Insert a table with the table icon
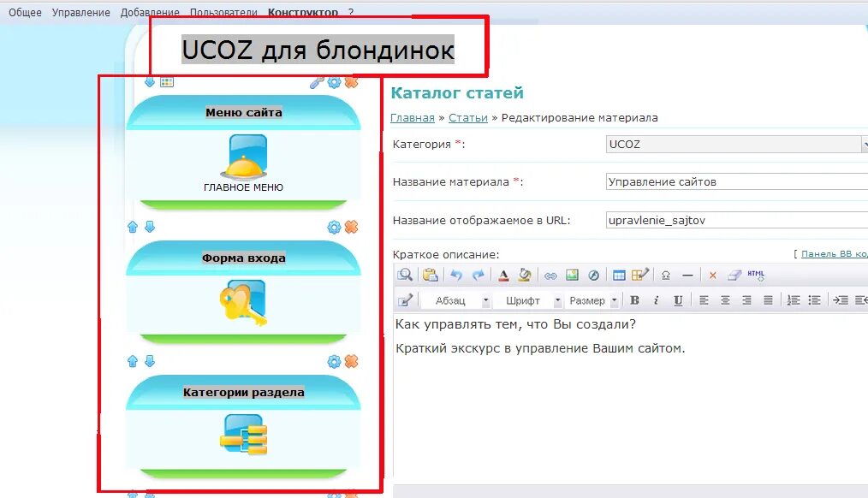Screen dimensions: 868x498 pos(619,275)
